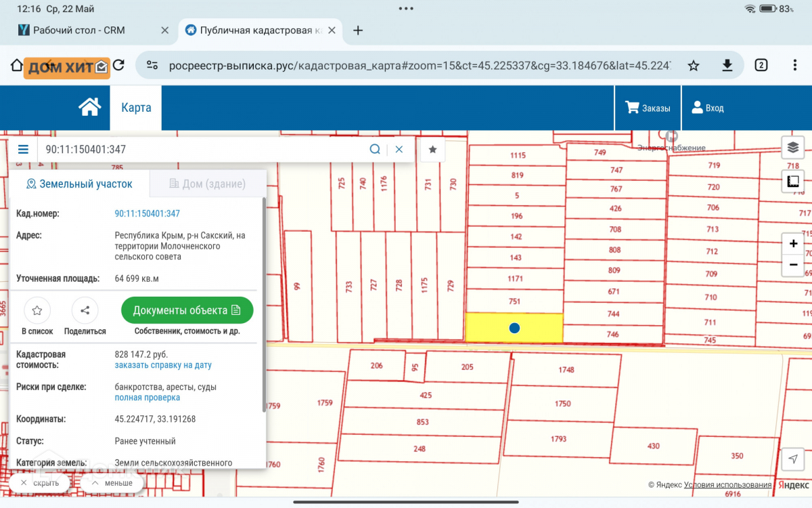This screenshot has width=812, height=508.
Task: Focus the cadastral search input field
Action: (x=203, y=150)
